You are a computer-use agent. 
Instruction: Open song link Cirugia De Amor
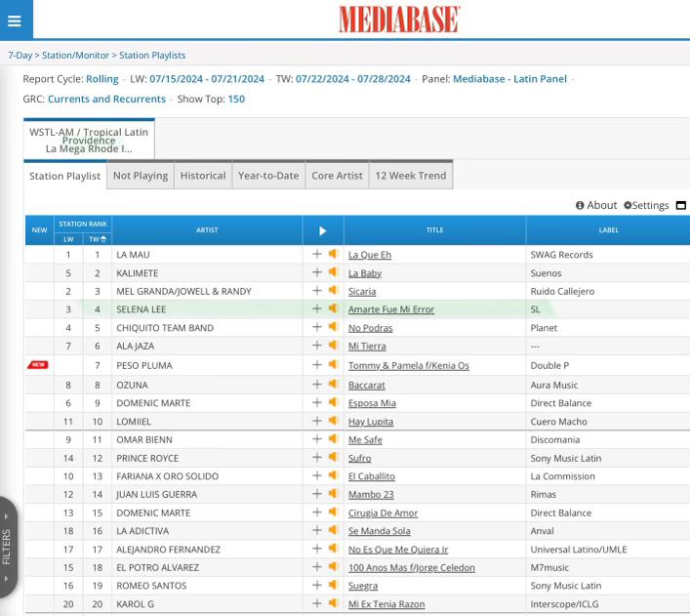coord(383,513)
